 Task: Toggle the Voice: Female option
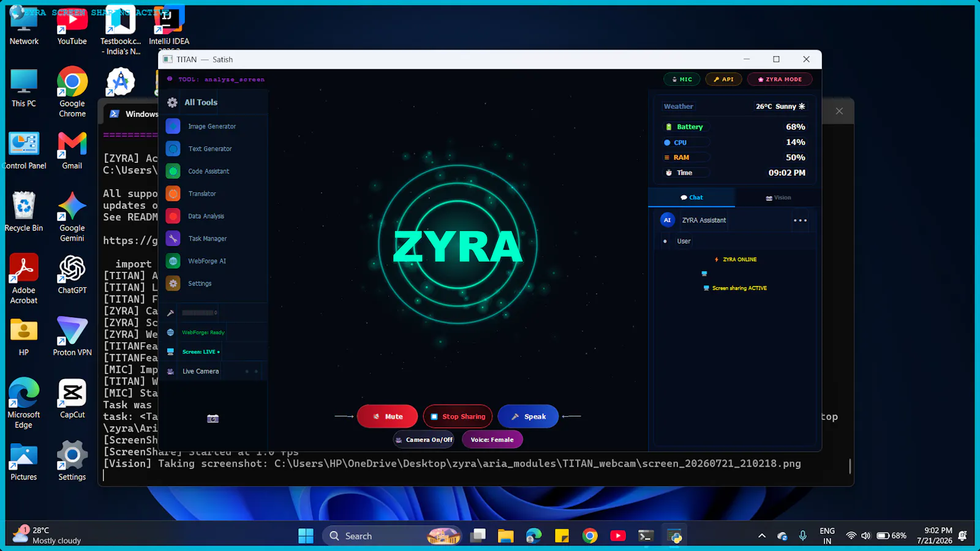click(x=492, y=440)
